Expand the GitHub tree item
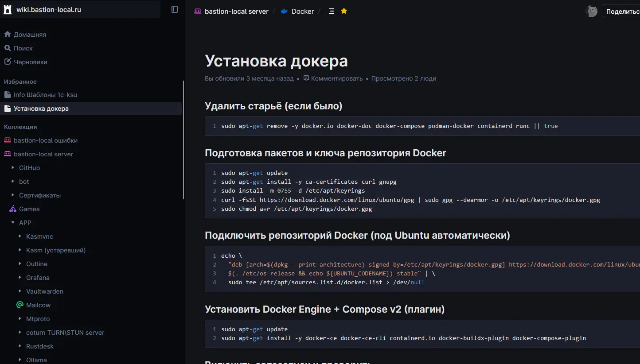This screenshot has height=364, width=640. pos(13,168)
